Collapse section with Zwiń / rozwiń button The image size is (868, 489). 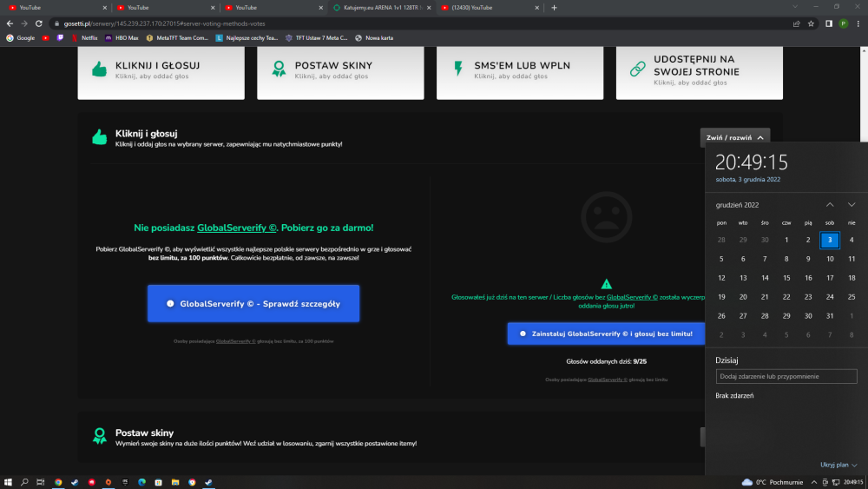coord(734,137)
